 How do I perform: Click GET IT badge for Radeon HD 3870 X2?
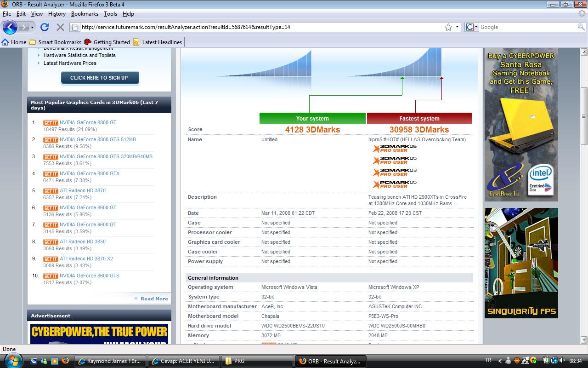coord(51,259)
